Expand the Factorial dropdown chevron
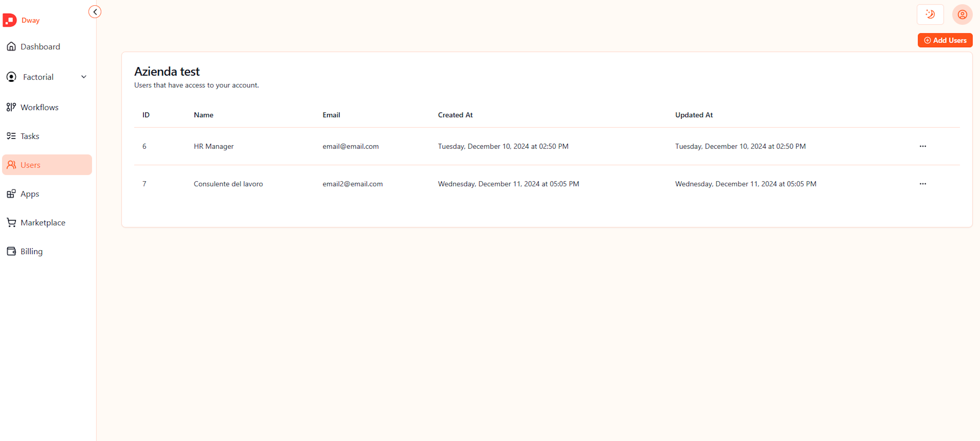 (x=84, y=77)
